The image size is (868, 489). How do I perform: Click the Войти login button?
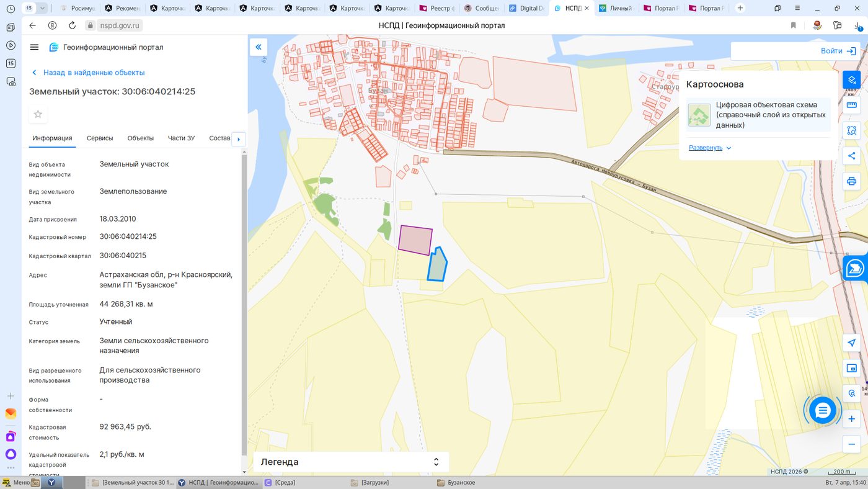point(838,51)
